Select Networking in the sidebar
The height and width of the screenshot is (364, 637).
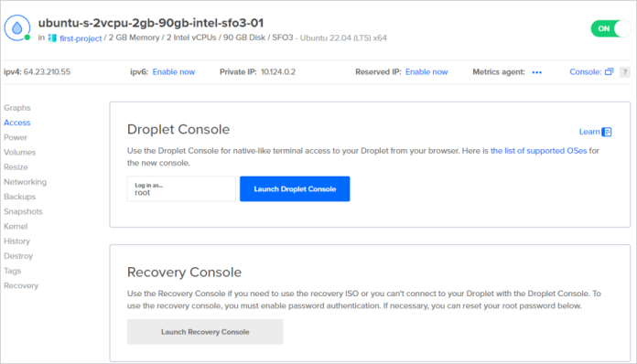click(26, 182)
